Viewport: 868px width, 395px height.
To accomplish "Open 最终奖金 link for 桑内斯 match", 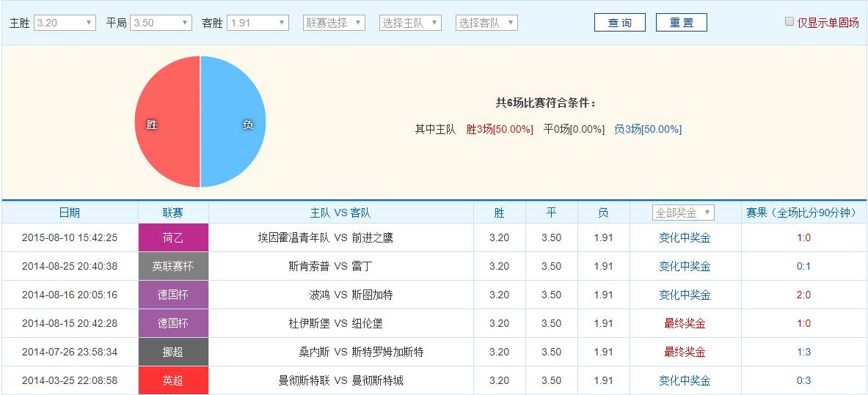I will pyautogui.click(x=685, y=352).
